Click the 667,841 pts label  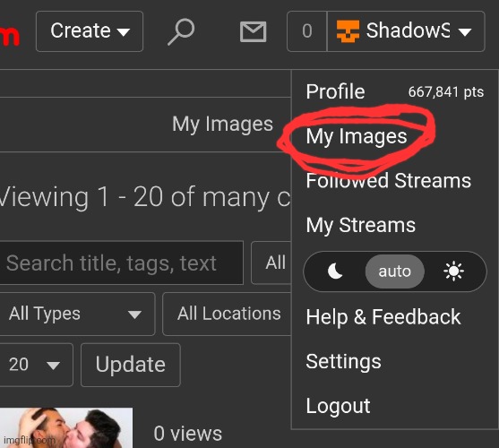446,92
